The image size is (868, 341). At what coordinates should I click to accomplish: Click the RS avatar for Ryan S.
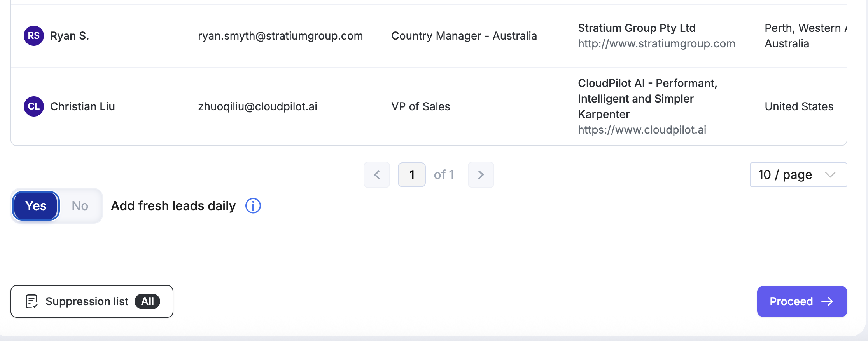click(x=34, y=36)
